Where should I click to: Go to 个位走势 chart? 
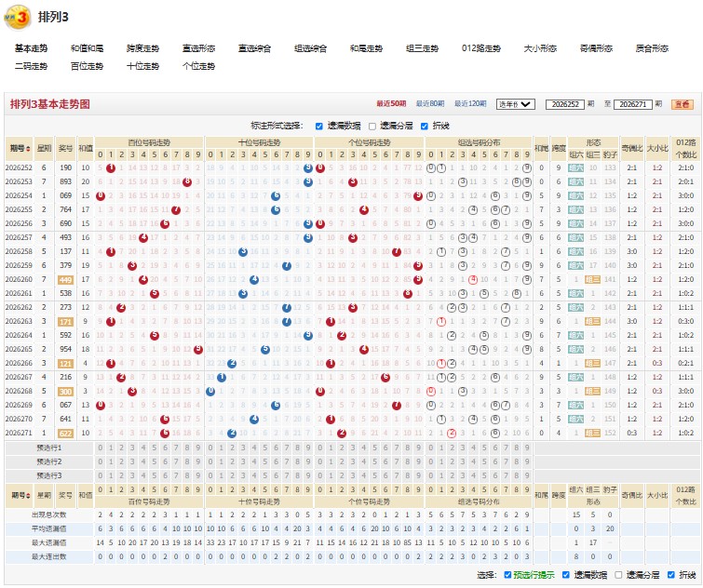pos(198,66)
